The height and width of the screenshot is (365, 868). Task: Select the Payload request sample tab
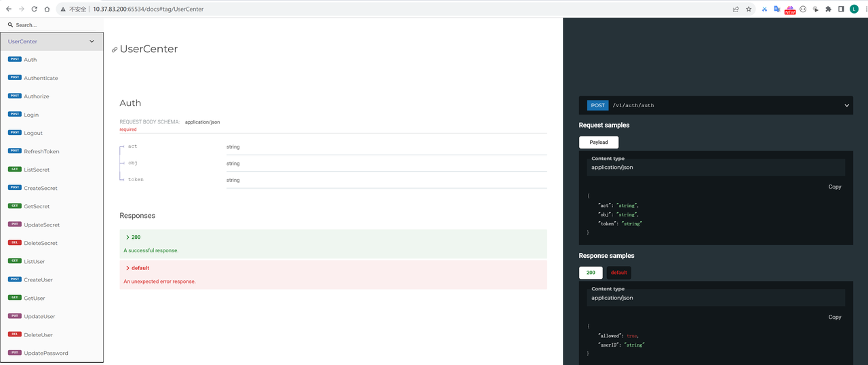[x=598, y=142]
